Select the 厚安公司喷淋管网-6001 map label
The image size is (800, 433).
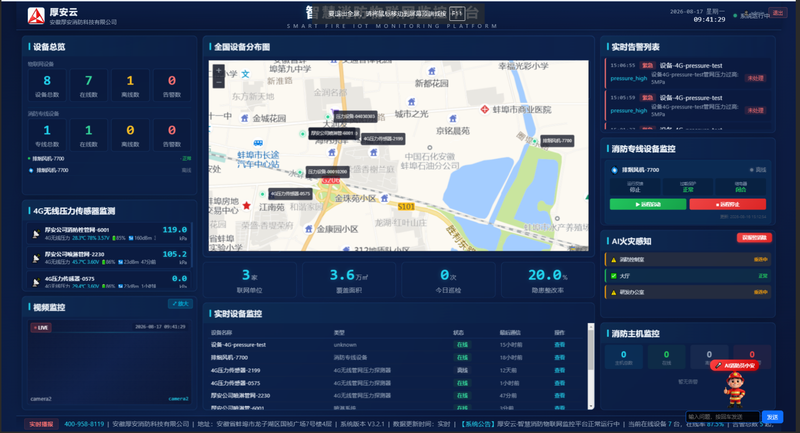tap(333, 133)
